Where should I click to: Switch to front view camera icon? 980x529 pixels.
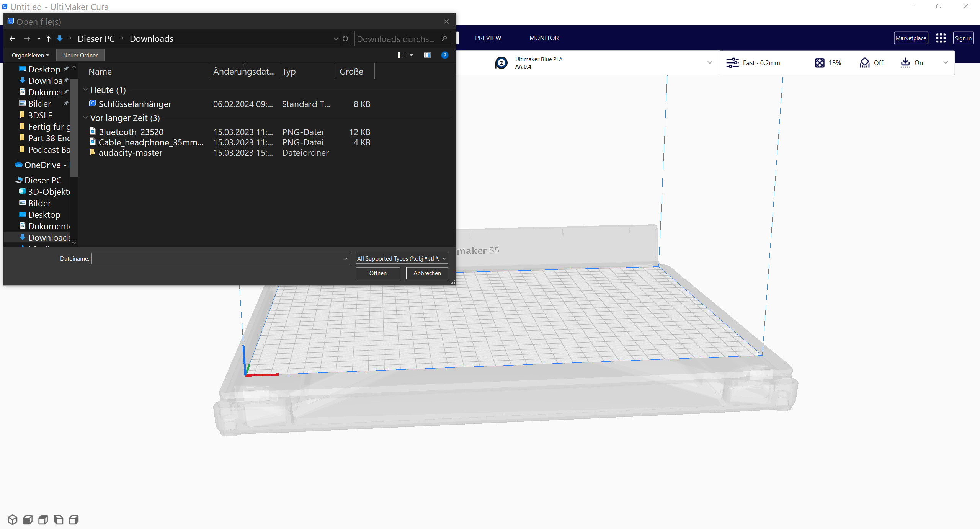pos(28,519)
